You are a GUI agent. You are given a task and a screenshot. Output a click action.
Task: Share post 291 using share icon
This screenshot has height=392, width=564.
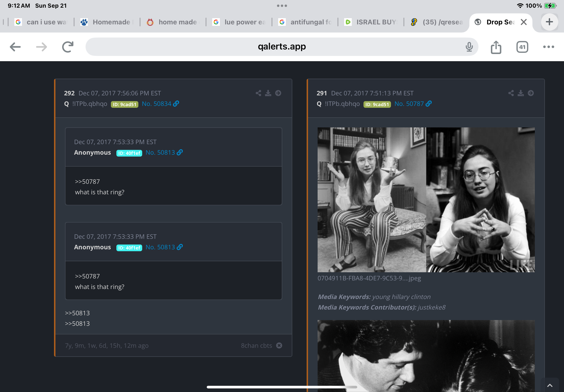pos(511,93)
